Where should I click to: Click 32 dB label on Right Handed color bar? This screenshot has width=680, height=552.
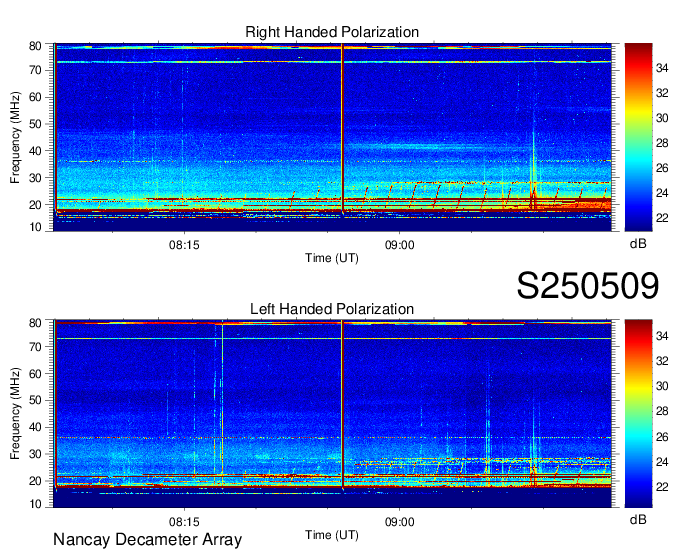662,93
